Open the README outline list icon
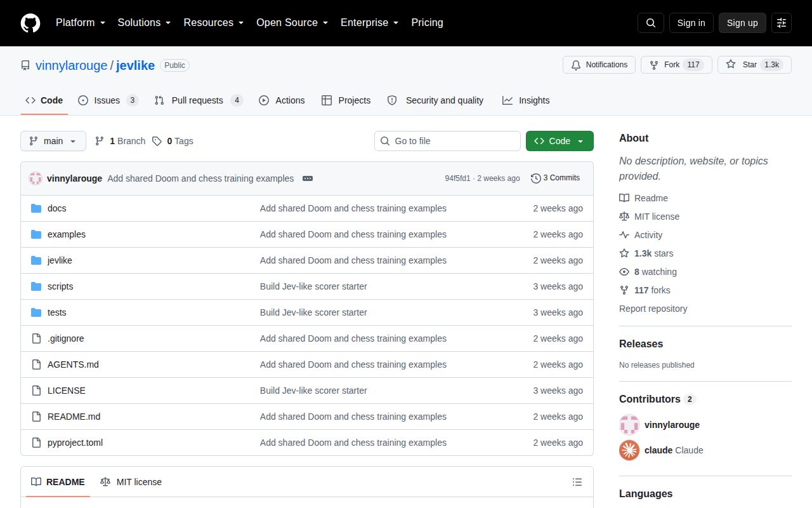 click(x=577, y=482)
